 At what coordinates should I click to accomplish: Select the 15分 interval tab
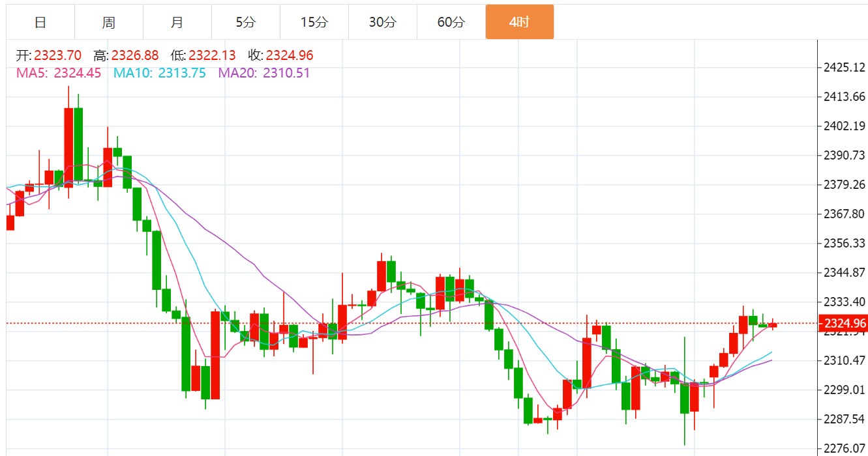point(314,22)
